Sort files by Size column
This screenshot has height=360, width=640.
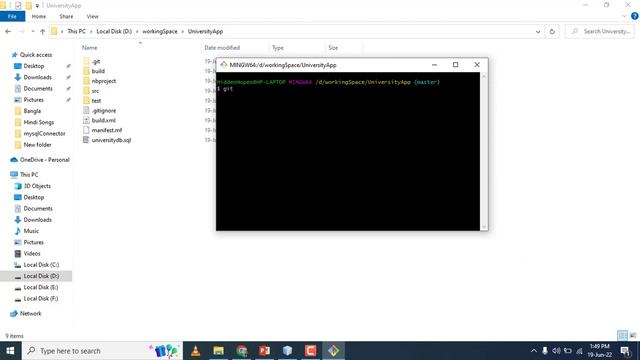[x=333, y=48]
